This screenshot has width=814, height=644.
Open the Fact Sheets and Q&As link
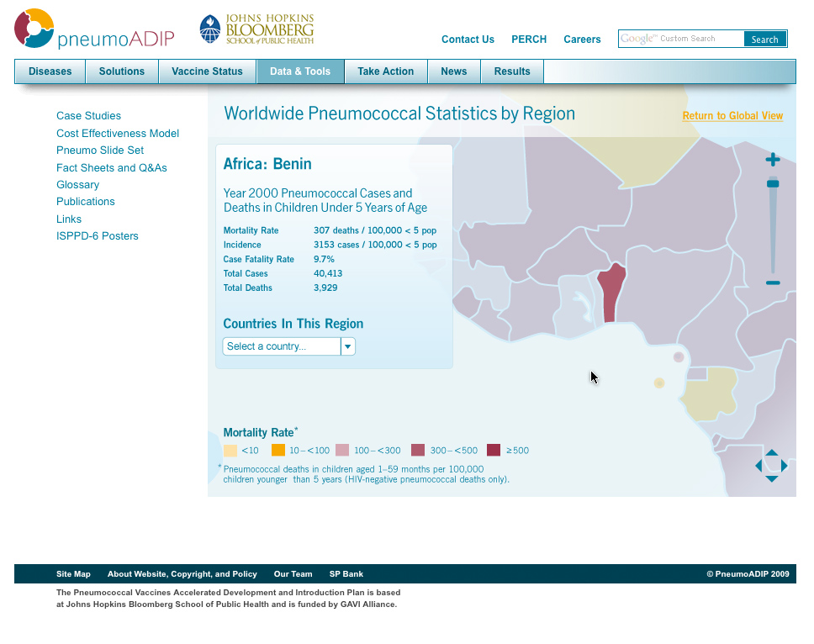point(112,168)
